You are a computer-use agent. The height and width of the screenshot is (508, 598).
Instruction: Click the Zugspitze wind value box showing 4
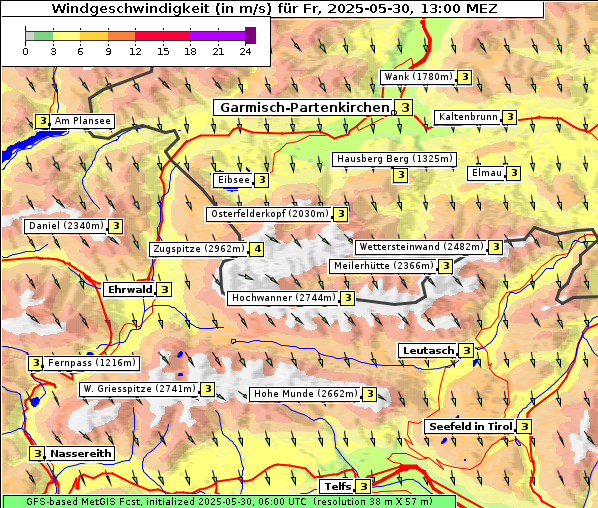pos(257,249)
